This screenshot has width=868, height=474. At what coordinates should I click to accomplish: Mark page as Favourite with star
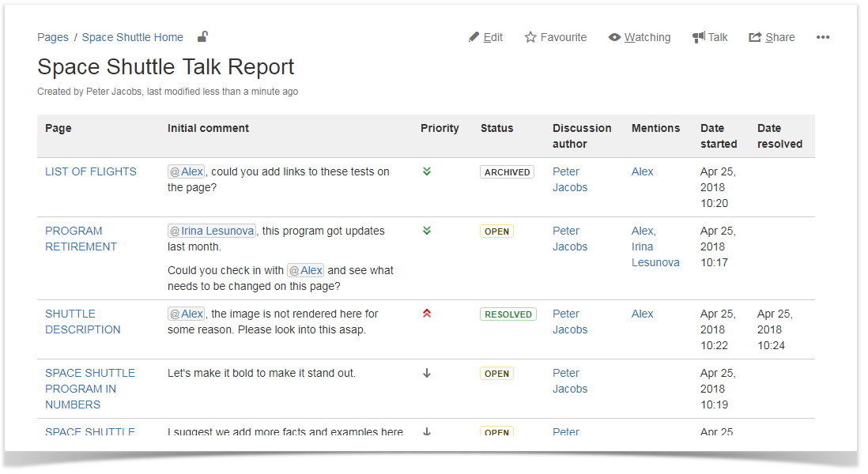(556, 37)
